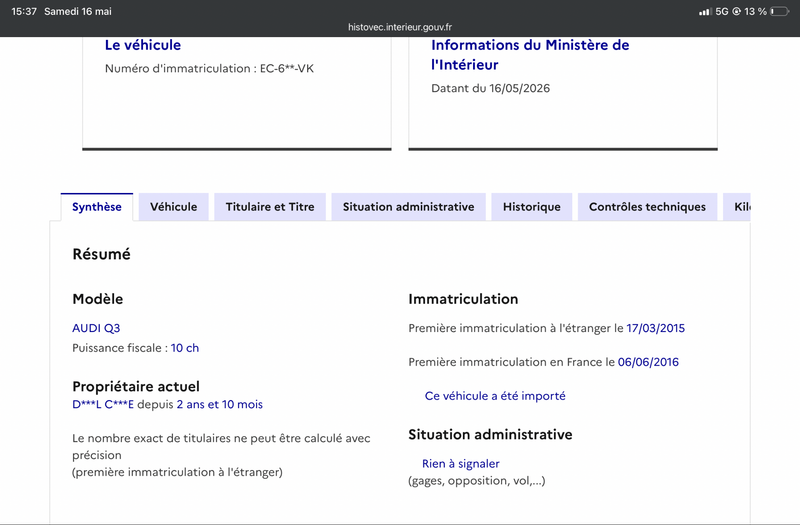
Task: Select the Résumé heading
Action: coord(102,254)
